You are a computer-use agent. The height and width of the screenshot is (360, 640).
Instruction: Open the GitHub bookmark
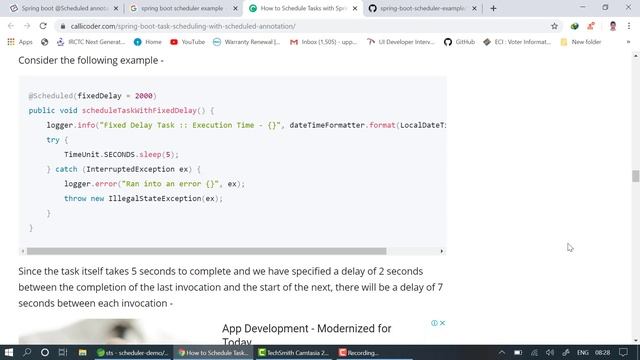(x=459, y=42)
